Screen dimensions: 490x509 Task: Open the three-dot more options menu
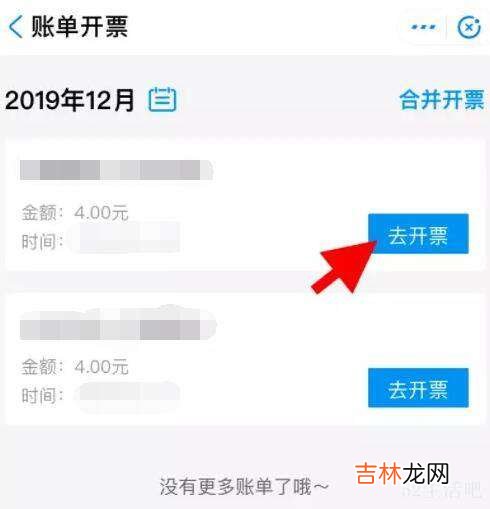[423, 27]
